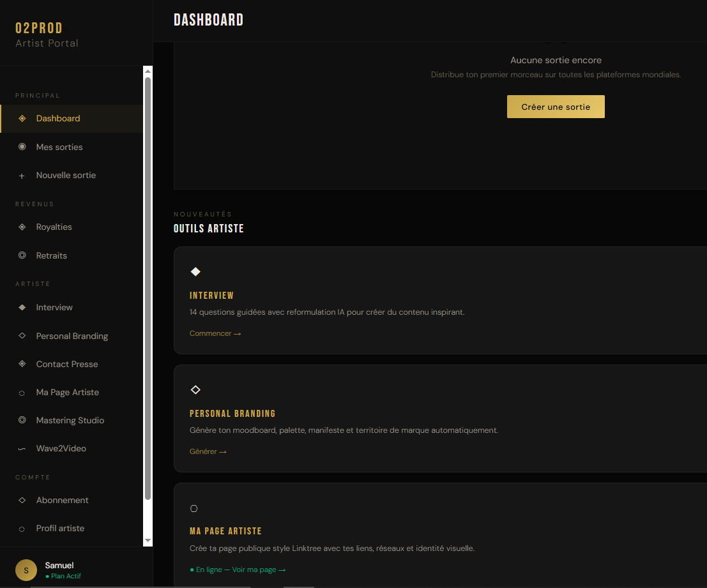The image size is (707, 588).
Task: Click the Royalties diamond icon
Action: [x=22, y=227]
